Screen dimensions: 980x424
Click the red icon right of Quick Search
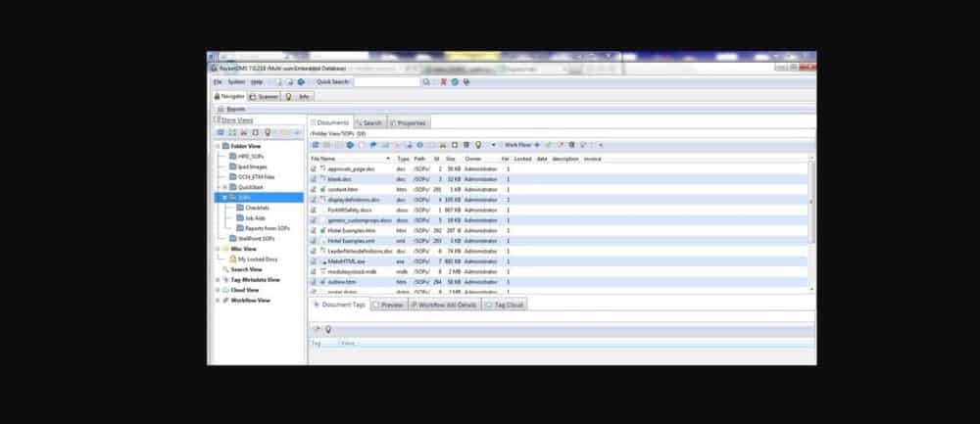pos(444,82)
